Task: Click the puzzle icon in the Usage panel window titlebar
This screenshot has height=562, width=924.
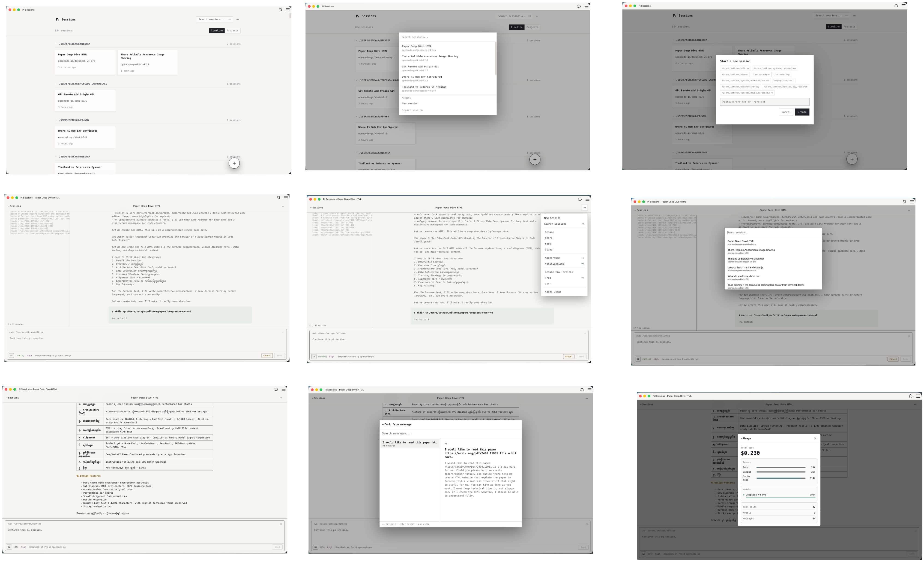Action: 910,396
